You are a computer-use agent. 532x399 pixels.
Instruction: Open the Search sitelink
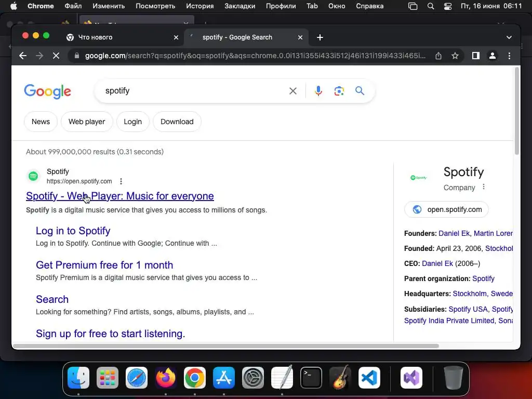tap(52, 299)
